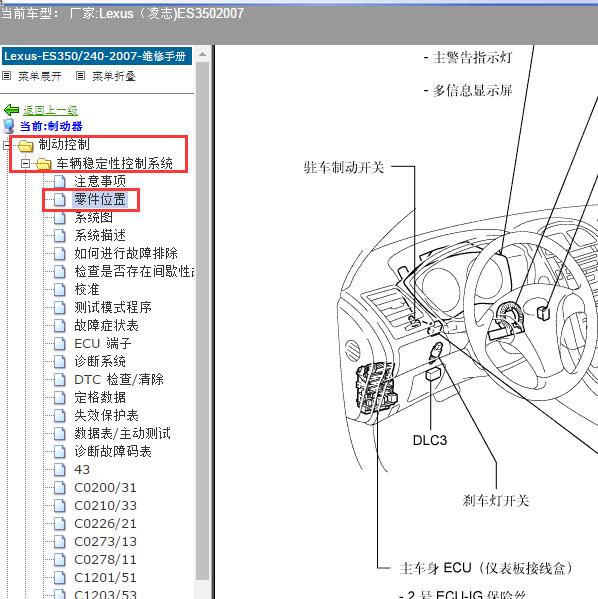Click the document icon beside DTC 检查/清除

coord(60,379)
